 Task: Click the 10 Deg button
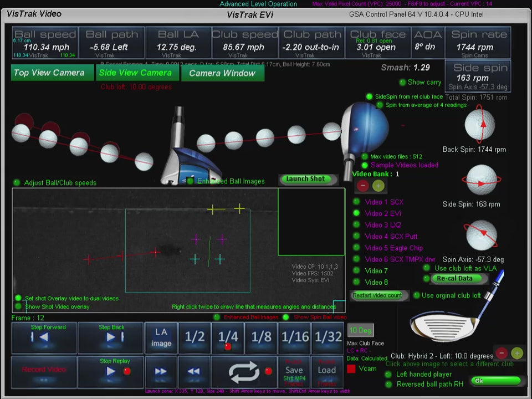[x=360, y=330]
